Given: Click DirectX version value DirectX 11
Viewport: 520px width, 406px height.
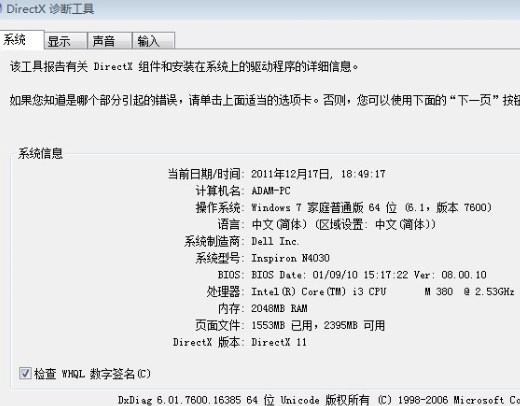Looking at the screenshot, I should coord(279,342).
